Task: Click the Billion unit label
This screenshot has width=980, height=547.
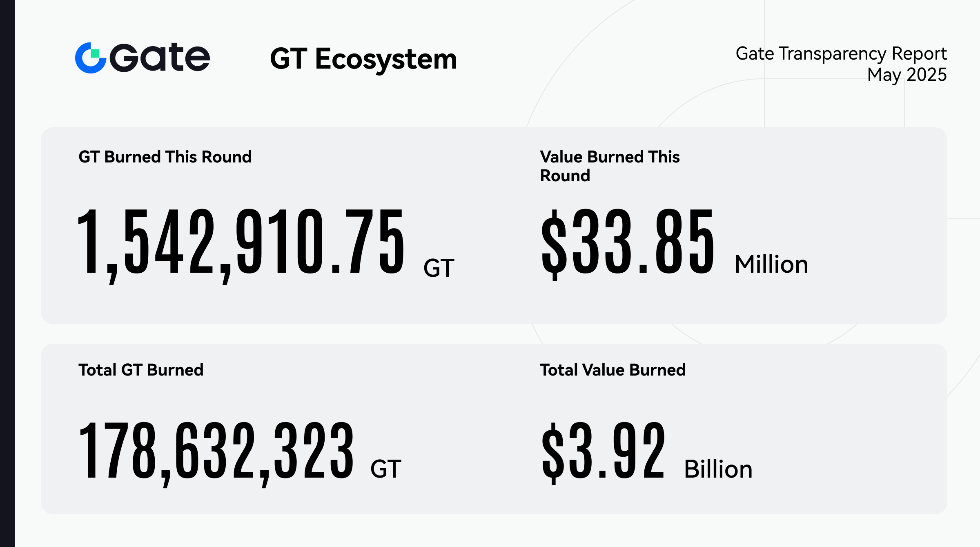Action: point(718,469)
